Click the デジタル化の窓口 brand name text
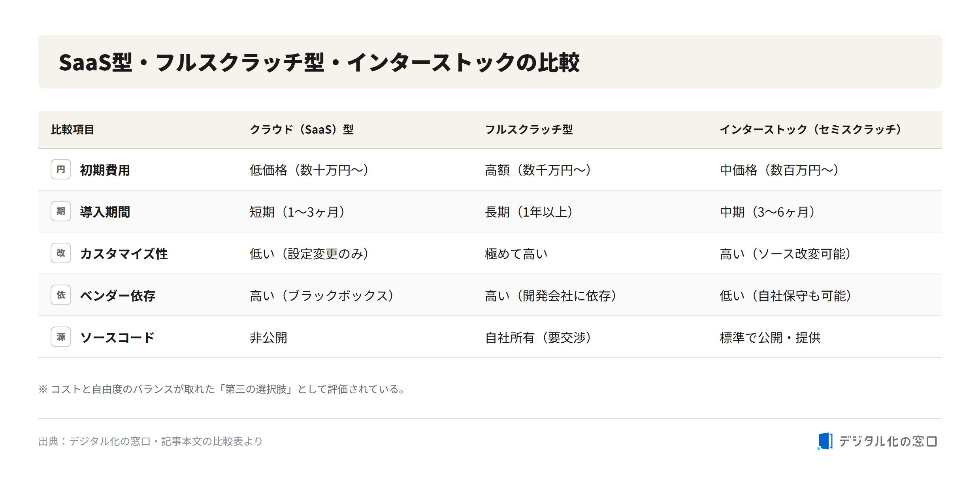980x487 pixels. (888, 441)
